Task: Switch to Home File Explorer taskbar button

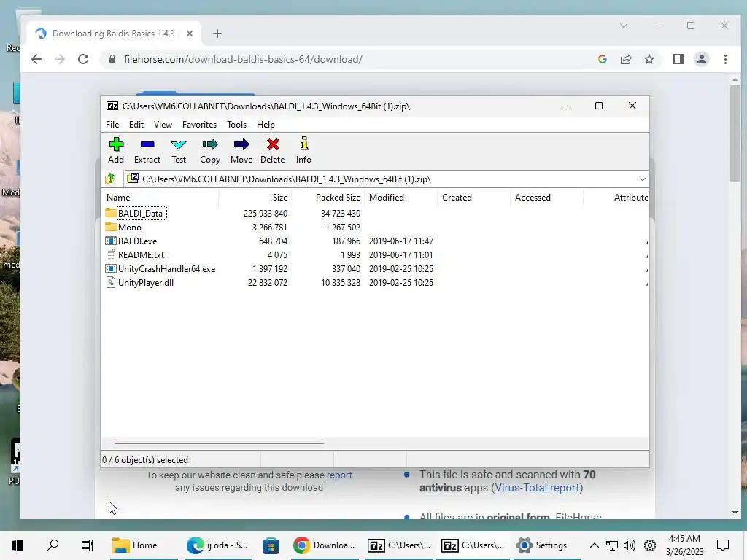Action: (x=144, y=545)
